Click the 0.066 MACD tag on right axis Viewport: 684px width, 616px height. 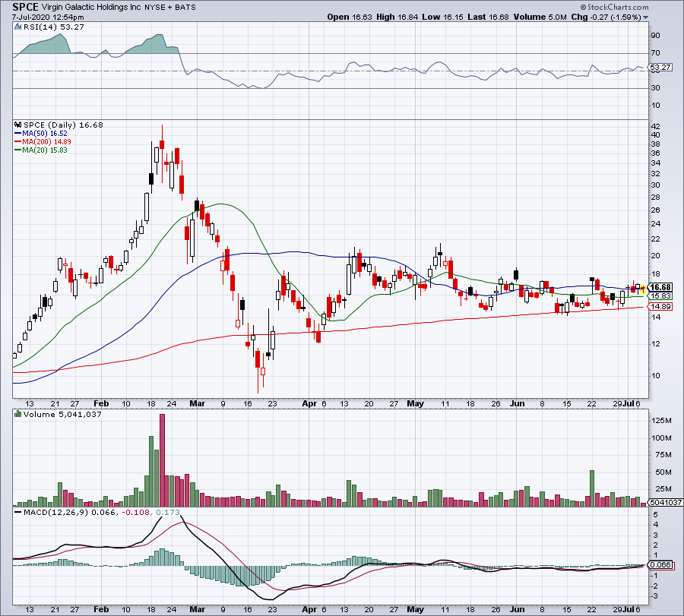click(x=660, y=564)
